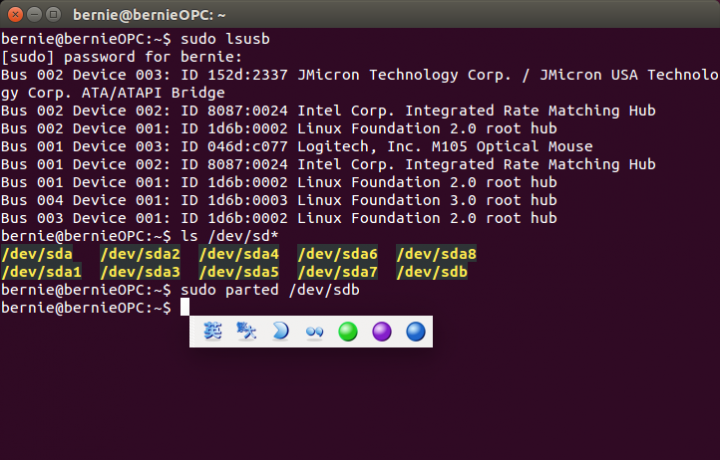720x460 pixels.
Task: Click the highlighted /dev/sda entry
Action: (37, 254)
